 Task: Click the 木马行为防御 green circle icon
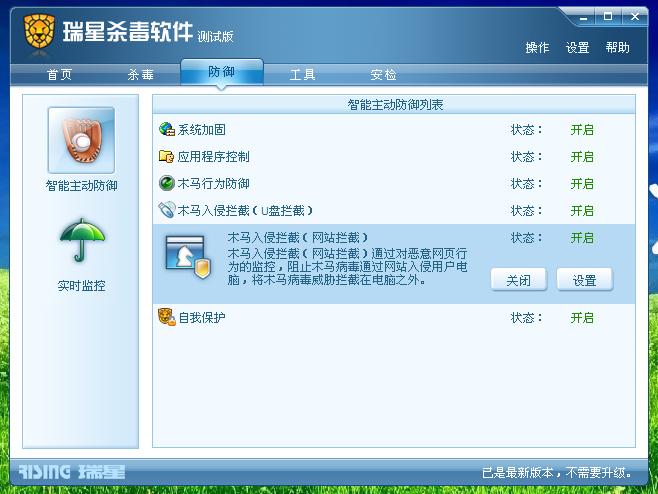pyautogui.click(x=167, y=183)
